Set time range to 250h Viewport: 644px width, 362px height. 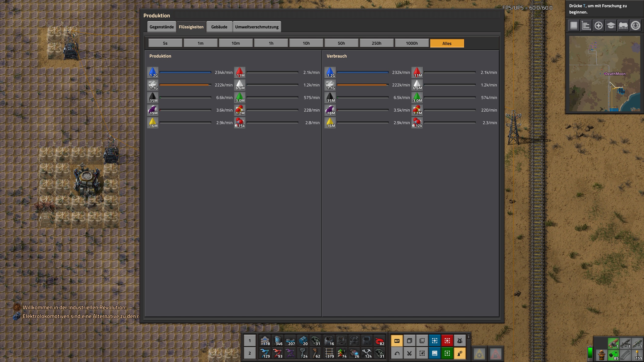point(377,43)
